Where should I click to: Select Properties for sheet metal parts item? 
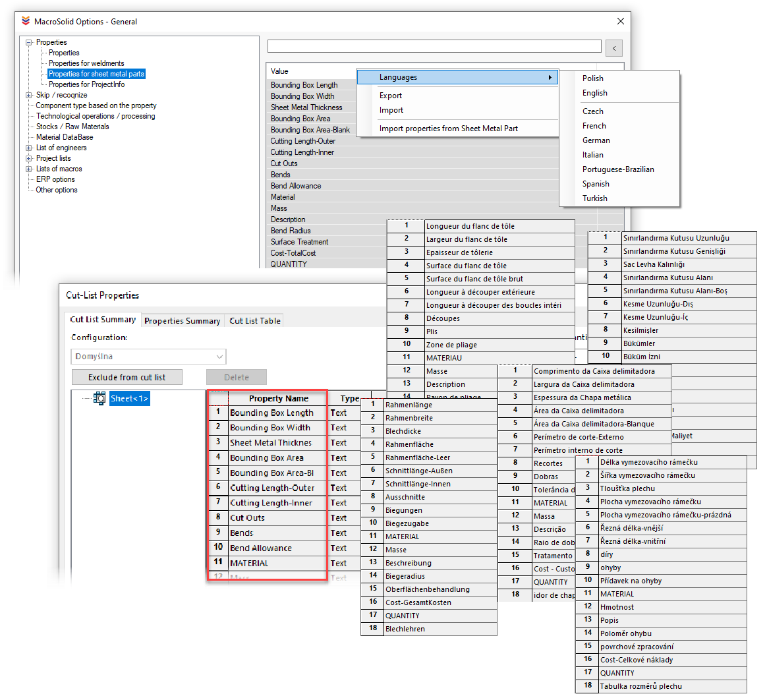(96, 74)
